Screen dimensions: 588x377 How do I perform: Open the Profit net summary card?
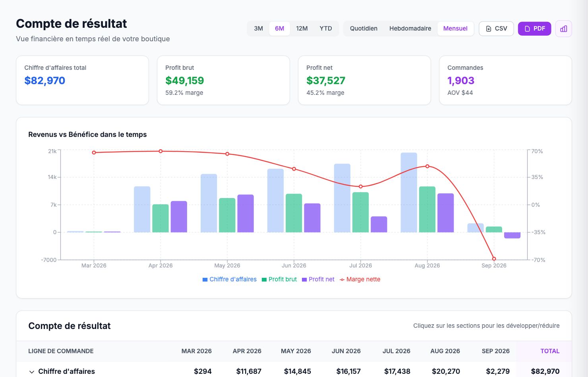point(364,80)
